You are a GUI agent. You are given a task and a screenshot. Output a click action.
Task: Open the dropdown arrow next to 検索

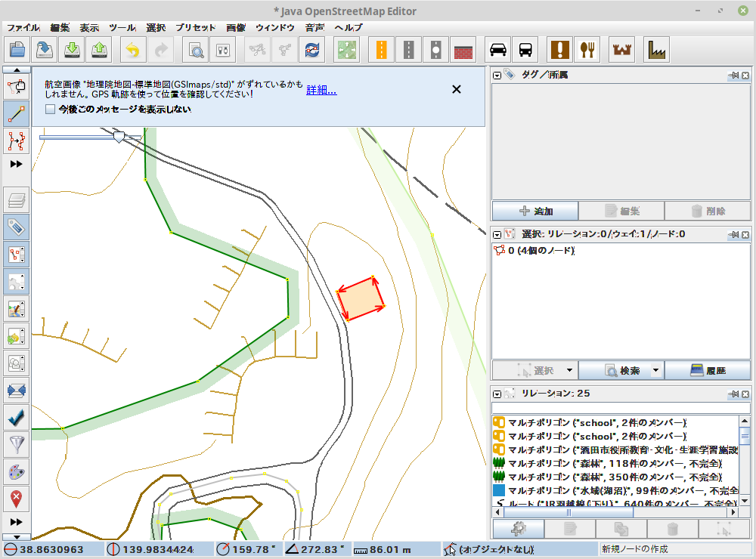[655, 371]
